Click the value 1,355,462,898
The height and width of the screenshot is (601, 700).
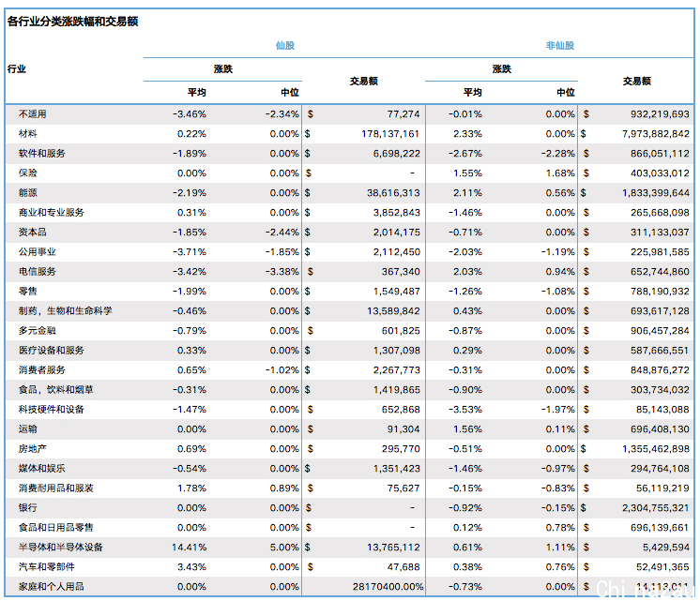tap(656, 448)
